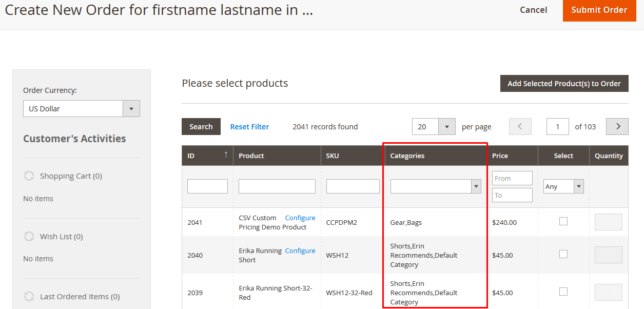Configure the CSV Custom Pricing Demo Product
This screenshot has height=309, width=644.
[x=300, y=218]
